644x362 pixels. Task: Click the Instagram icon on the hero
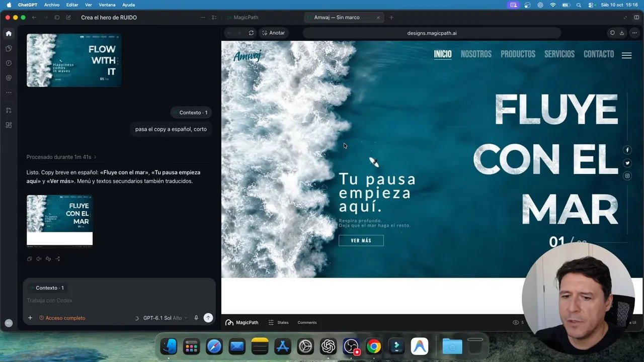coord(627,176)
